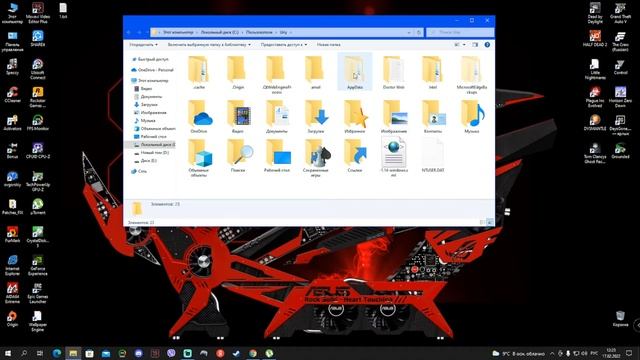Select the Загрузки folder with blue arrow
Image resolution: width=640 pixels, height=360 pixels.
click(316, 117)
